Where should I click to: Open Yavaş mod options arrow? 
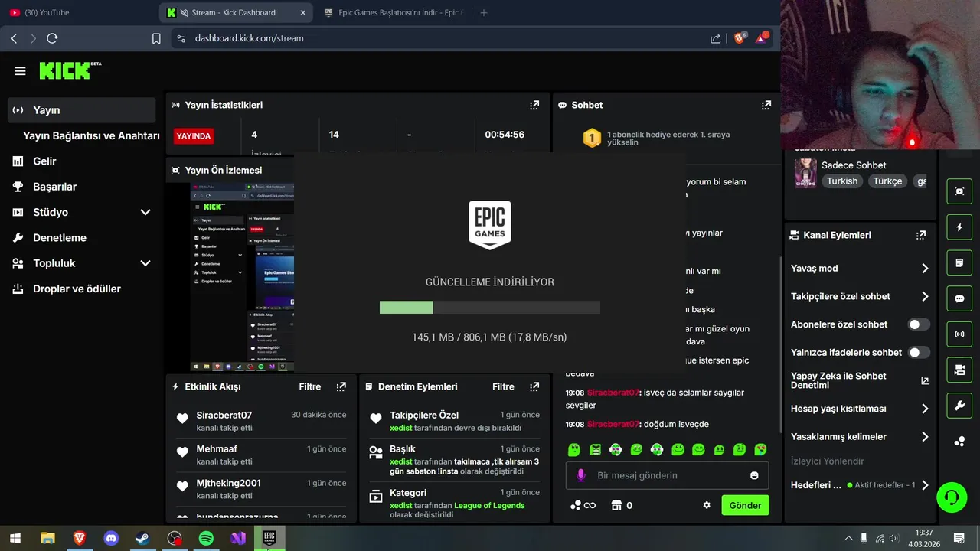[x=925, y=269]
